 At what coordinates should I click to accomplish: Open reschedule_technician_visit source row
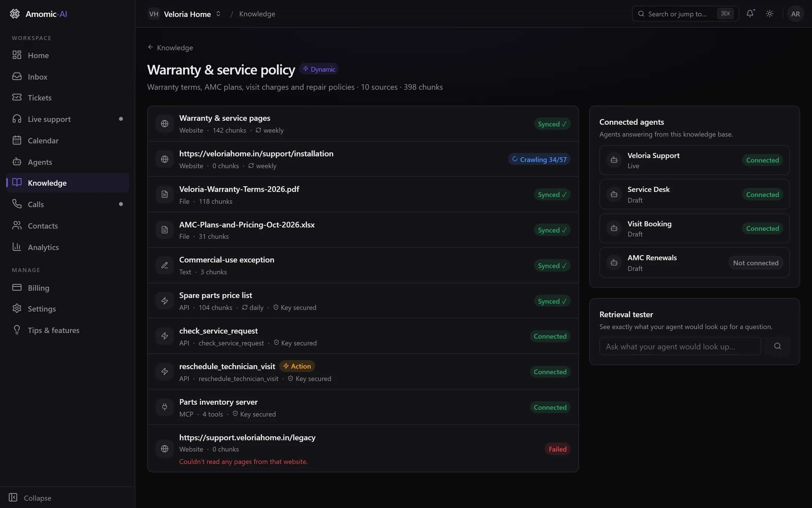[x=363, y=371]
